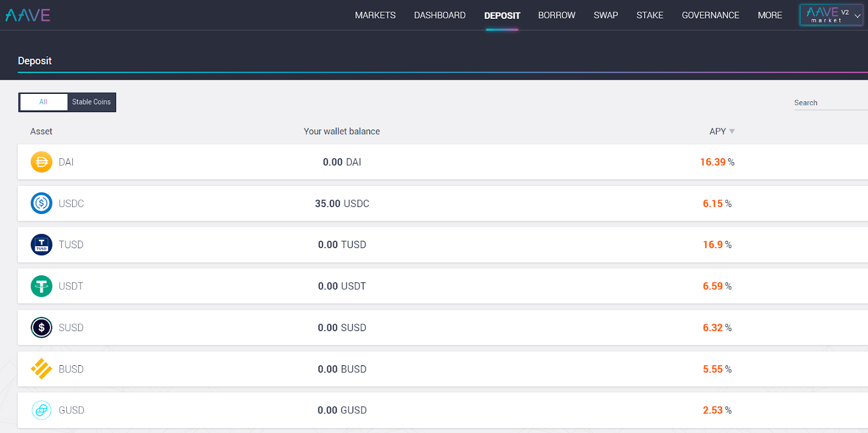Switch filter to Stable Coins

pos(91,102)
